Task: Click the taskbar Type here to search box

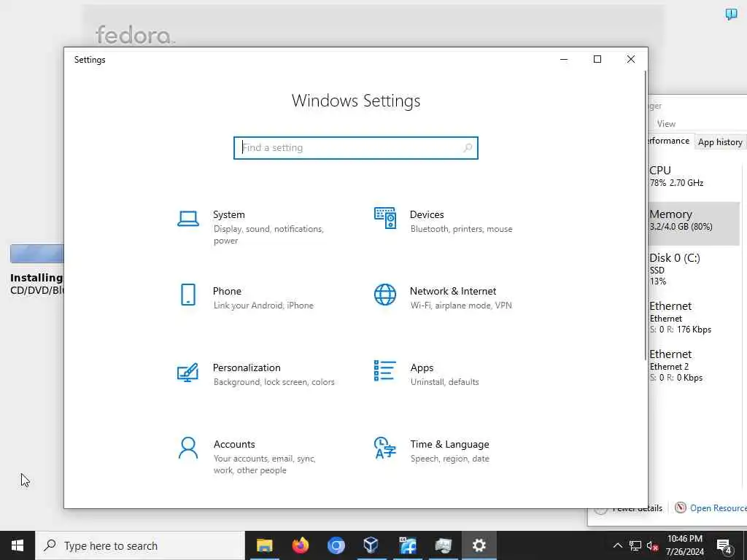Action: 140,545
